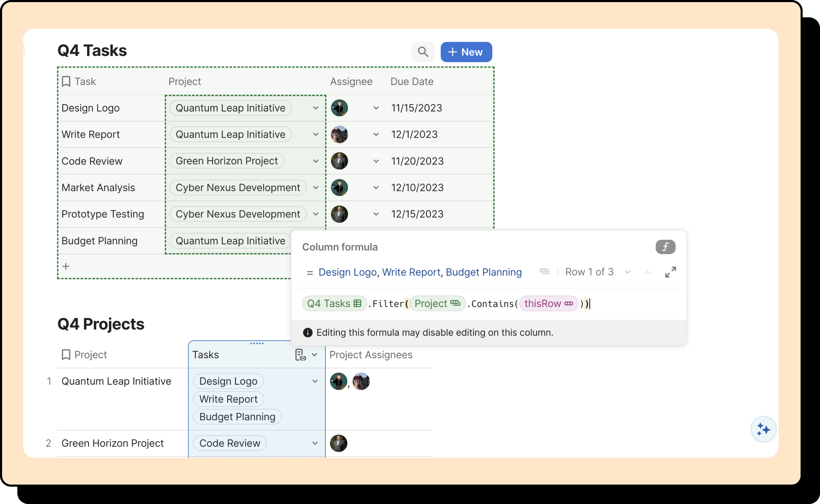
Task: Open Assignee dropdown for Code Review row
Action: (x=376, y=161)
